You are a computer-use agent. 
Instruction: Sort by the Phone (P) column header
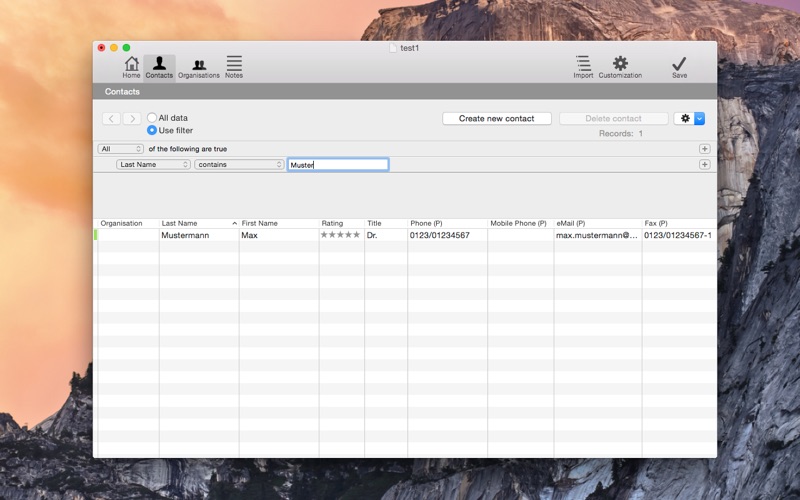pyautogui.click(x=447, y=223)
